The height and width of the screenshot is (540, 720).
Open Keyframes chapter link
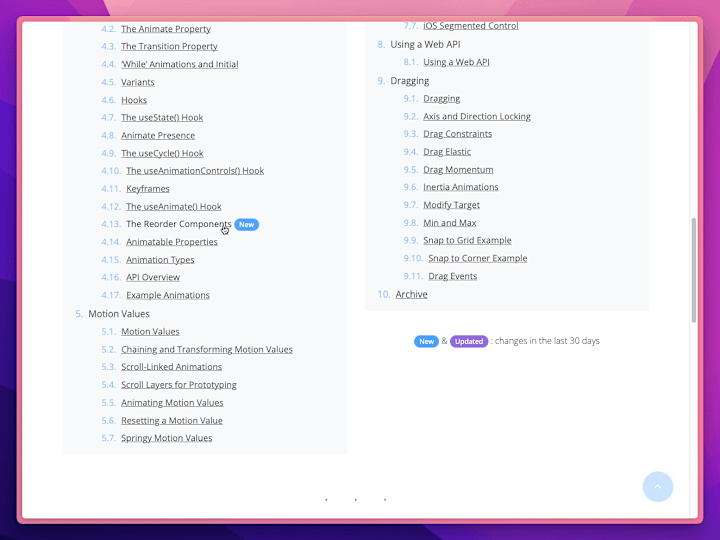click(x=148, y=189)
